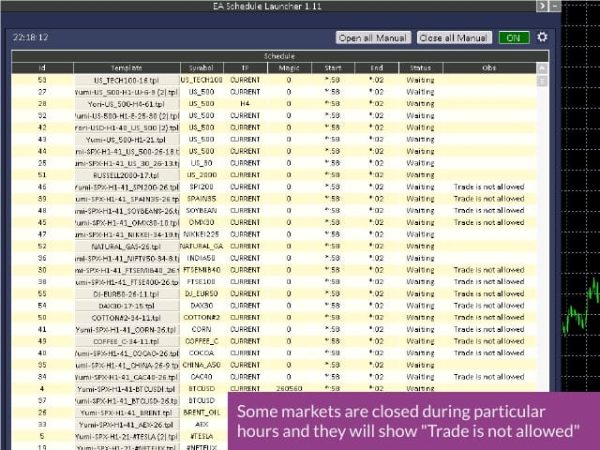Click the Close all Manual button
The image size is (600, 450).
pos(455,38)
